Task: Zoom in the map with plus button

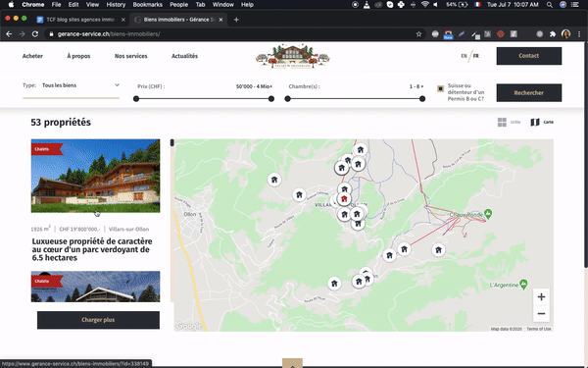Action: (541, 297)
